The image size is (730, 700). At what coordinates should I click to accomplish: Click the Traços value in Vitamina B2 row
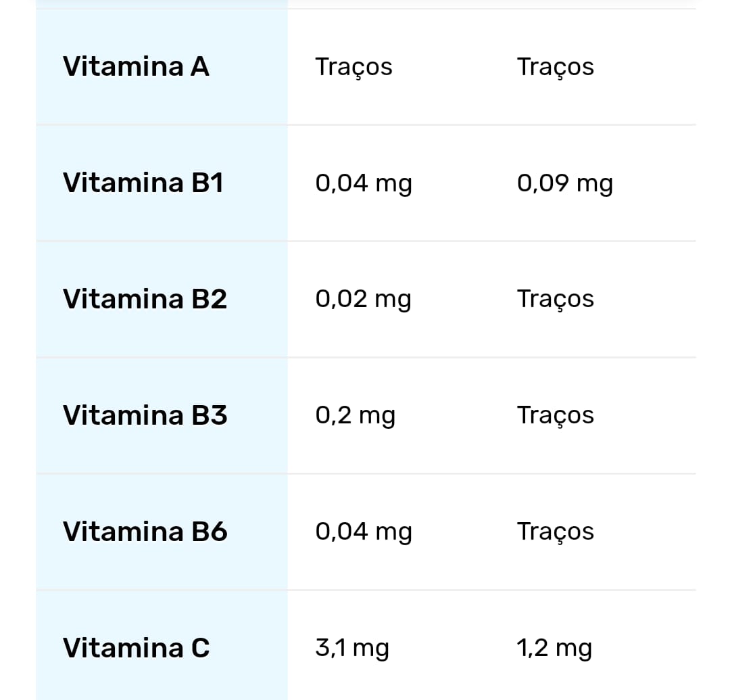pyautogui.click(x=555, y=299)
